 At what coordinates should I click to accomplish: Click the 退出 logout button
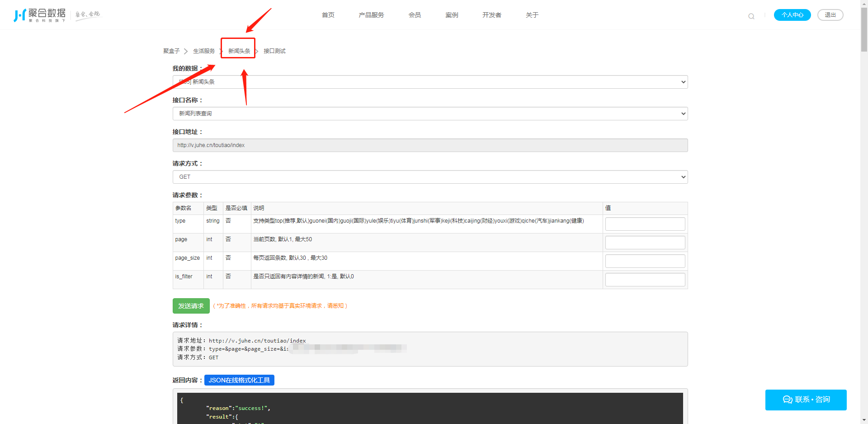(830, 15)
